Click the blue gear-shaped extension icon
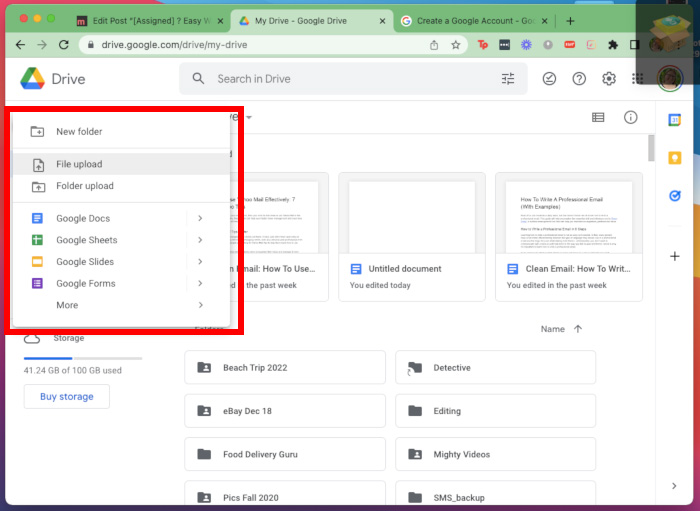The width and height of the screenshot is (700, 511). pos(526,45)
